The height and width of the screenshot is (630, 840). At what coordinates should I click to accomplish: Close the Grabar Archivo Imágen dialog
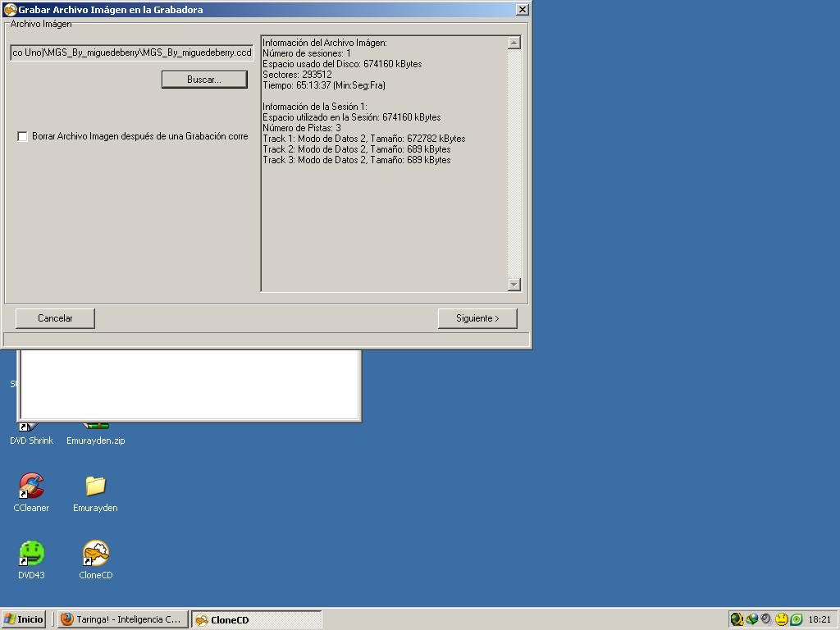coord(523,10)
